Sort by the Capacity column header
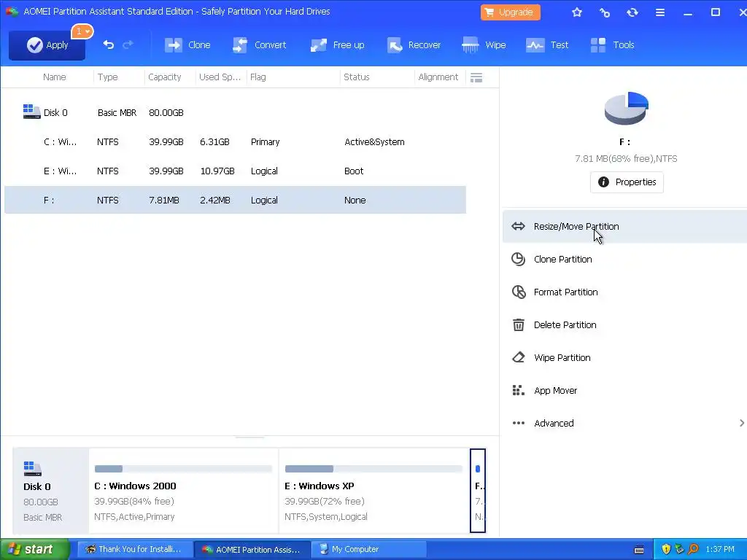Screen dimensions: 747x560 (x=164, y=77)
